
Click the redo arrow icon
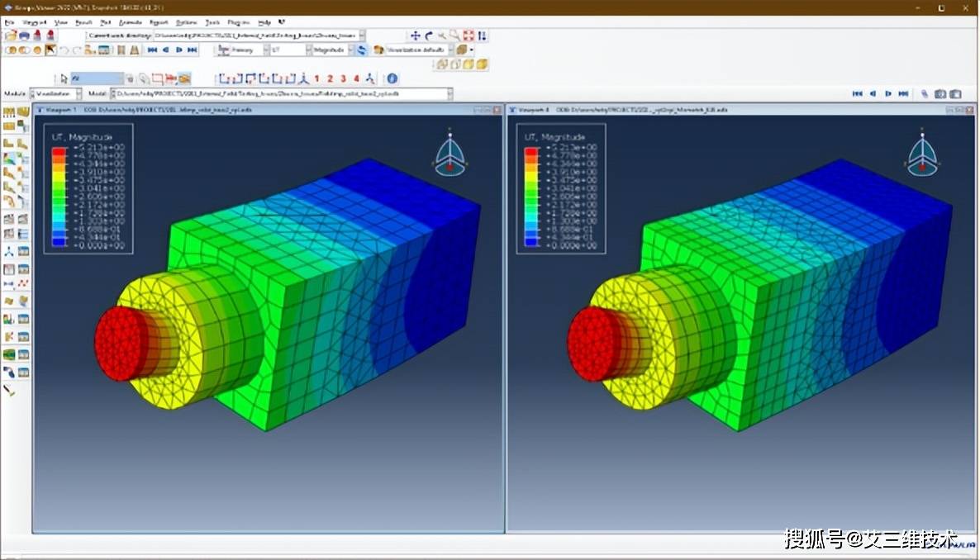point(77,50)
